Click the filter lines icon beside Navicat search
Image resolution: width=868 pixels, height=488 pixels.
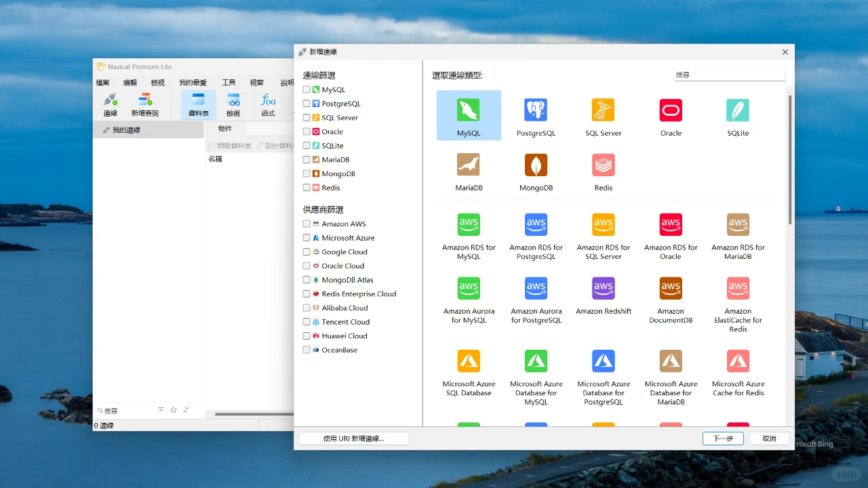coord(161,410)
